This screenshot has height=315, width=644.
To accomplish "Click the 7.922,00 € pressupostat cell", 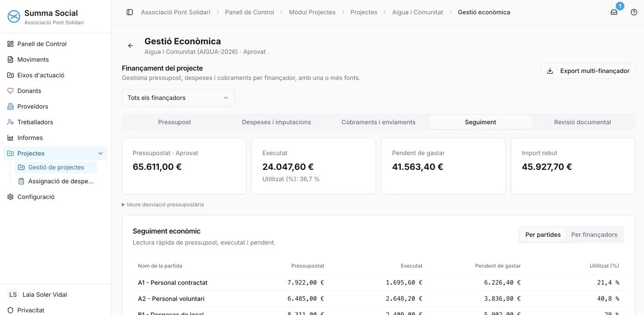I will [306, 282].
